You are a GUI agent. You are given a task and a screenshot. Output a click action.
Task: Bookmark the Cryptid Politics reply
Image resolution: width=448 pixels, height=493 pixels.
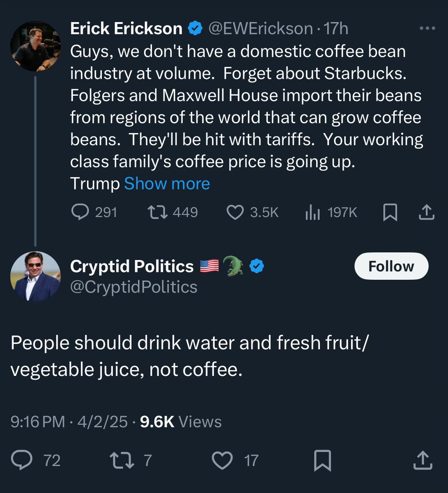click(x=322, y=460)
